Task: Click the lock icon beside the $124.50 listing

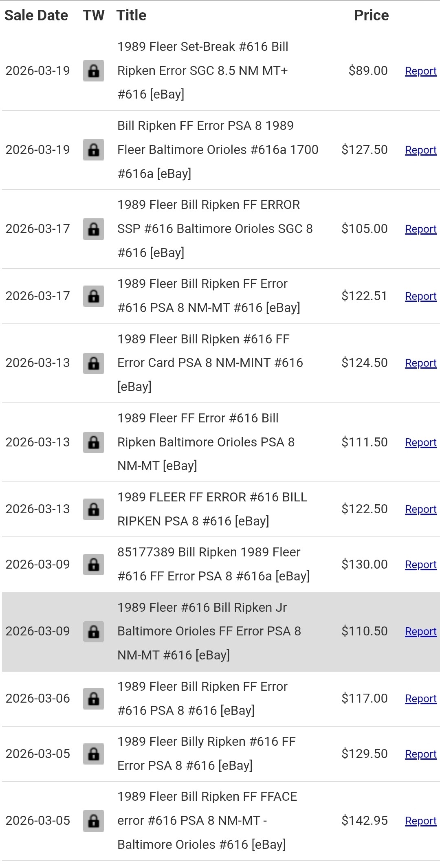Action: (x=94, y=363)
